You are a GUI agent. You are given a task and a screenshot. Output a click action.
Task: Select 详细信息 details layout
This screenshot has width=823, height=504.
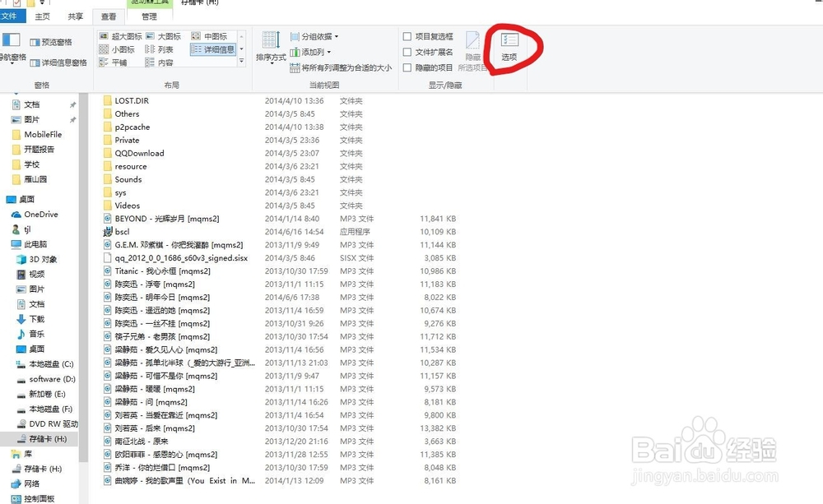tap(212, 49)
